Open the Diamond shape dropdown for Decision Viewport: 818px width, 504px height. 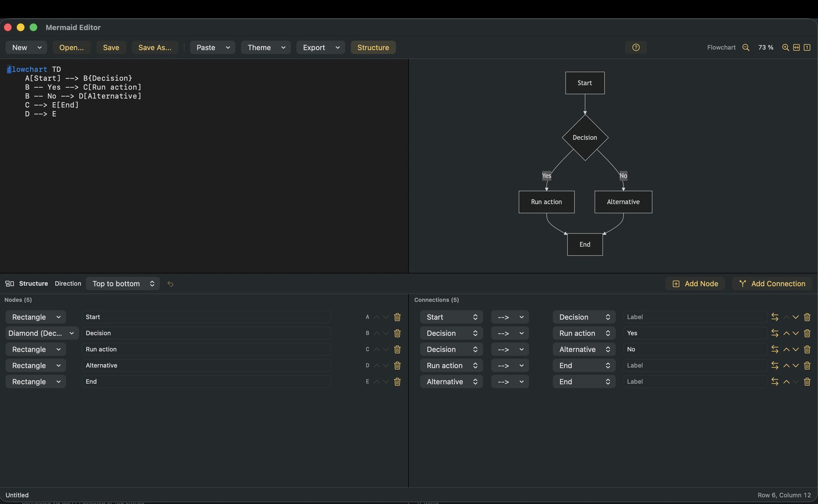pos(42,333)
